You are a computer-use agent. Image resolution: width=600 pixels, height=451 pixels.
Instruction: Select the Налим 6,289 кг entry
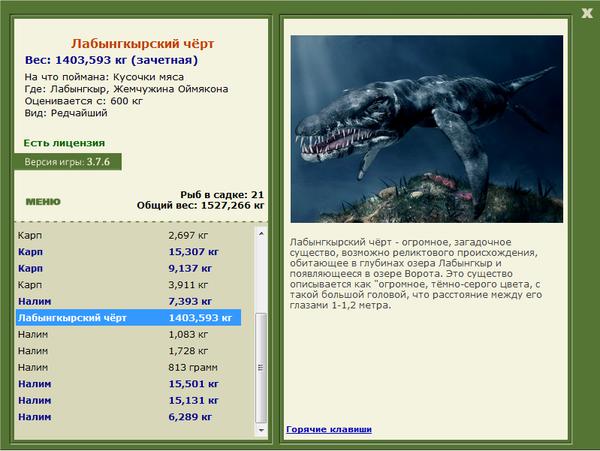(x=129, y=417)
